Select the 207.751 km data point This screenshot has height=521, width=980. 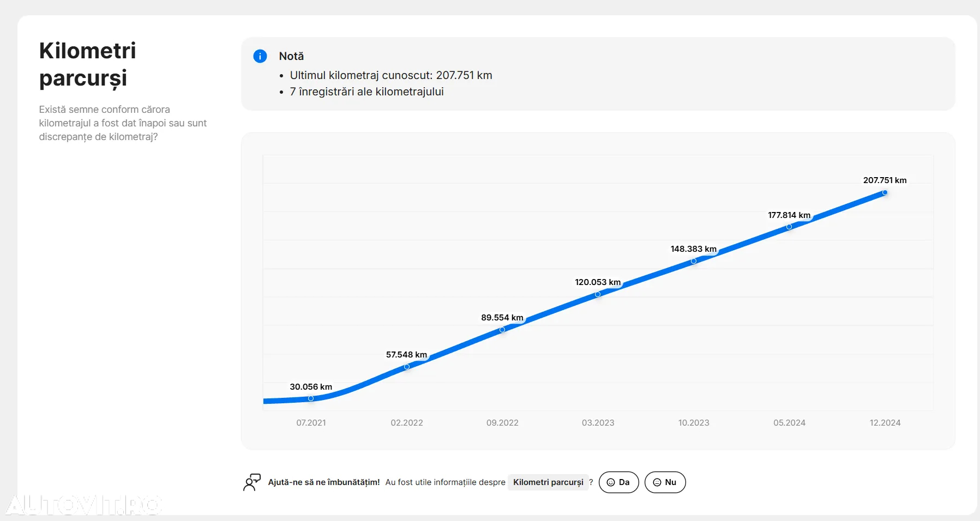pos(885,192)
